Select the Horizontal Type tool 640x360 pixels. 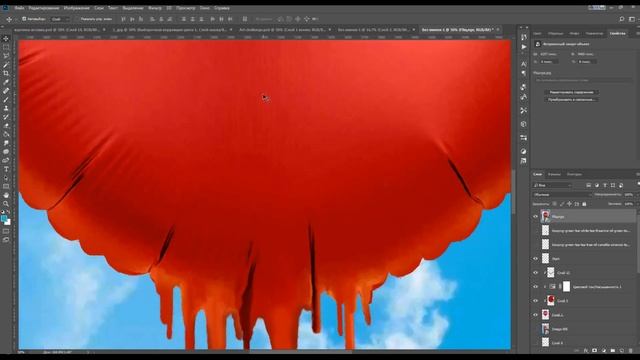click(x=6, y=169)
